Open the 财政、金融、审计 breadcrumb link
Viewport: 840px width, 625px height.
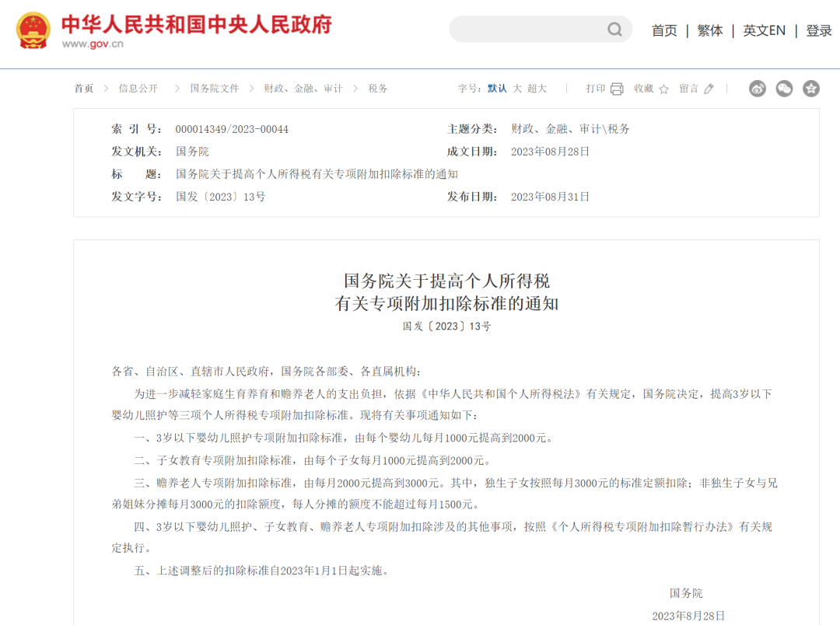coord(302,89)
